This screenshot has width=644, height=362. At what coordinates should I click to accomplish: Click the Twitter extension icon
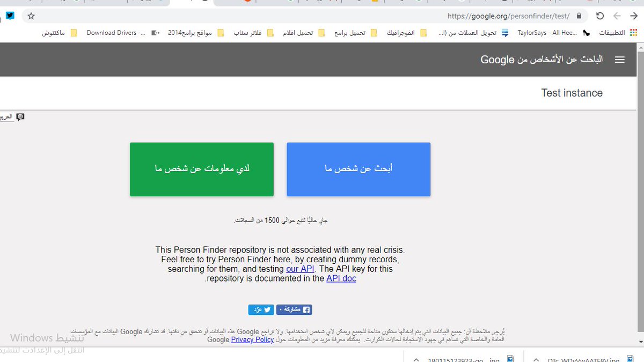click(x=10, y=16)
